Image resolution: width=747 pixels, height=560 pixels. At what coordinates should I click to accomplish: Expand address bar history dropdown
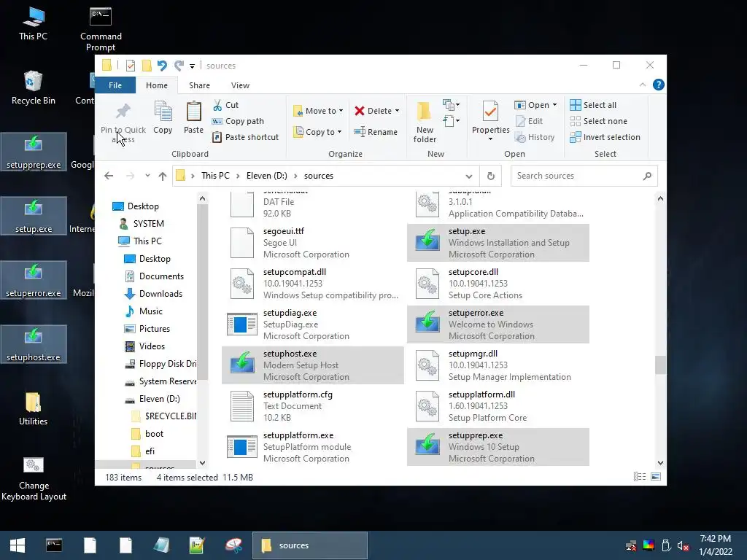coord(469,176)
